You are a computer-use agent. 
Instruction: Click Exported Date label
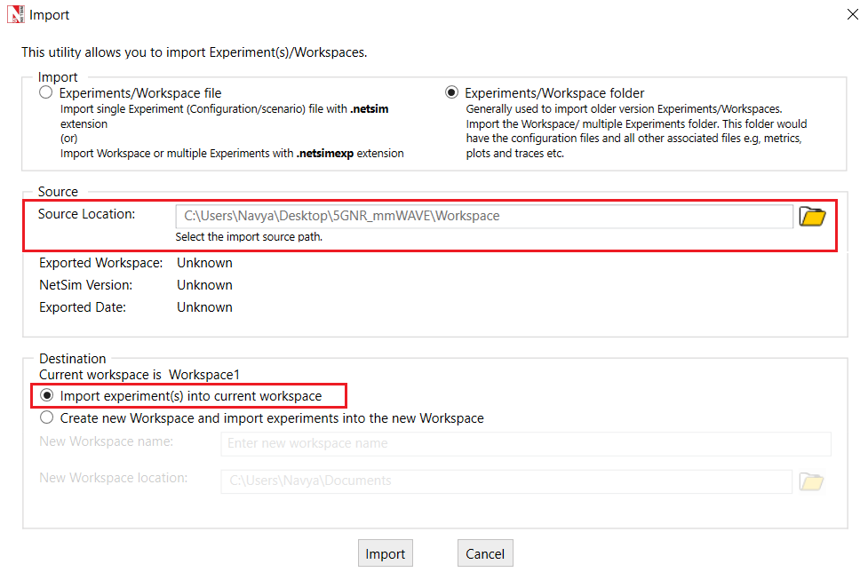83,307
